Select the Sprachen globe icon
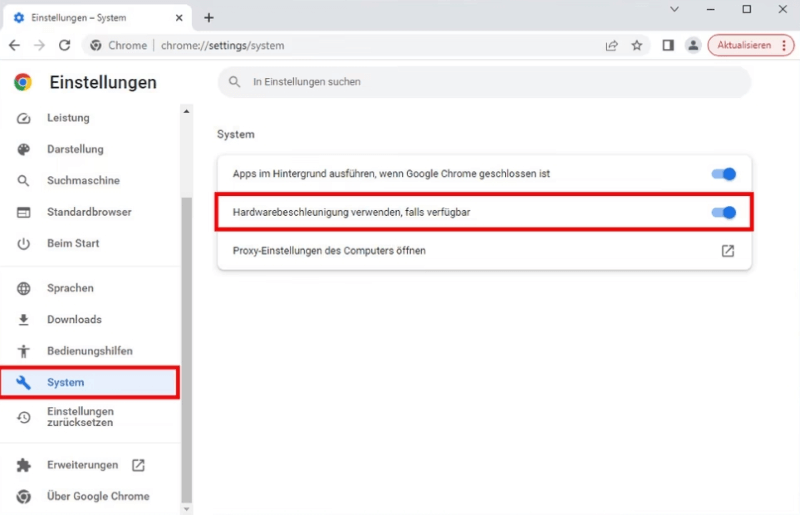Viewport: 800px width, 515px height. coord(23,288)
